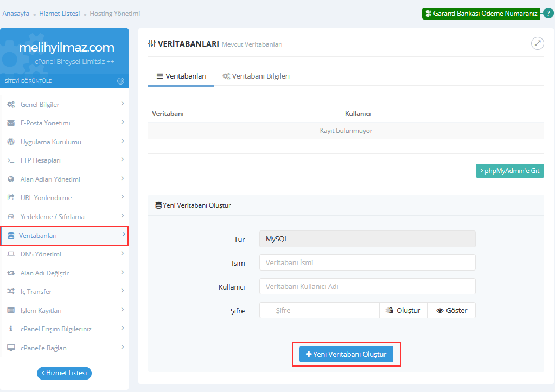Expand the FTP Hesapları chevron arrow
This screenshot has height=392, width=555.
point(123,160)
